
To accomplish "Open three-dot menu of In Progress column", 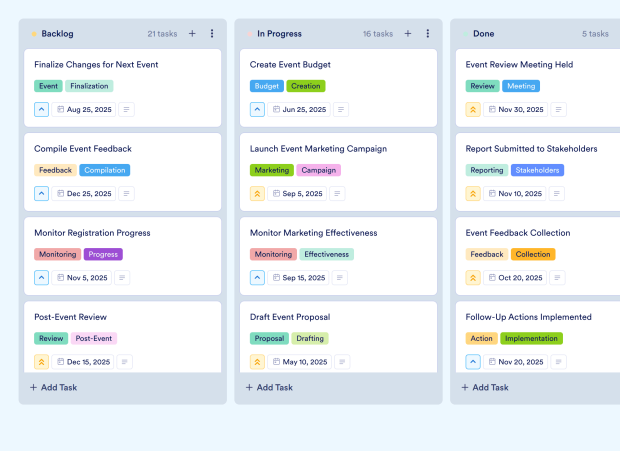I will tap(428, 34).
